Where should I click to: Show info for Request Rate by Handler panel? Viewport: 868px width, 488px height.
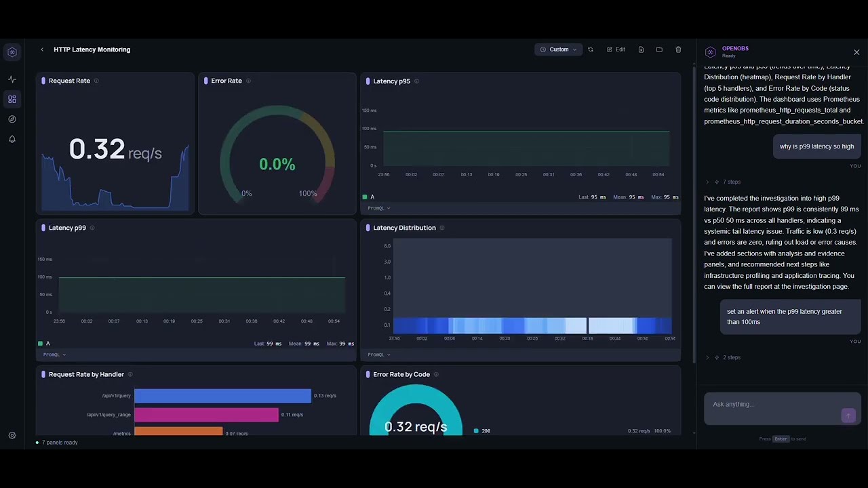click(130, 374)
